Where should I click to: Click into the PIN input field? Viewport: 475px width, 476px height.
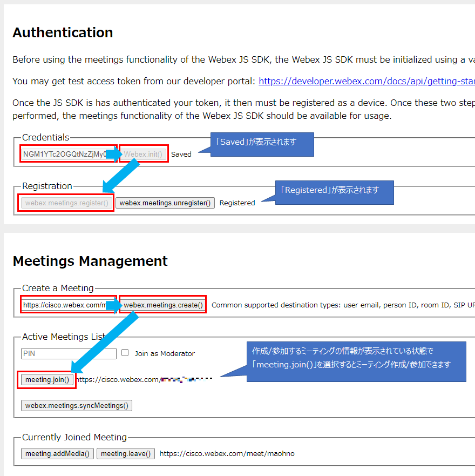pyautogui.click(x=69, y=353)
